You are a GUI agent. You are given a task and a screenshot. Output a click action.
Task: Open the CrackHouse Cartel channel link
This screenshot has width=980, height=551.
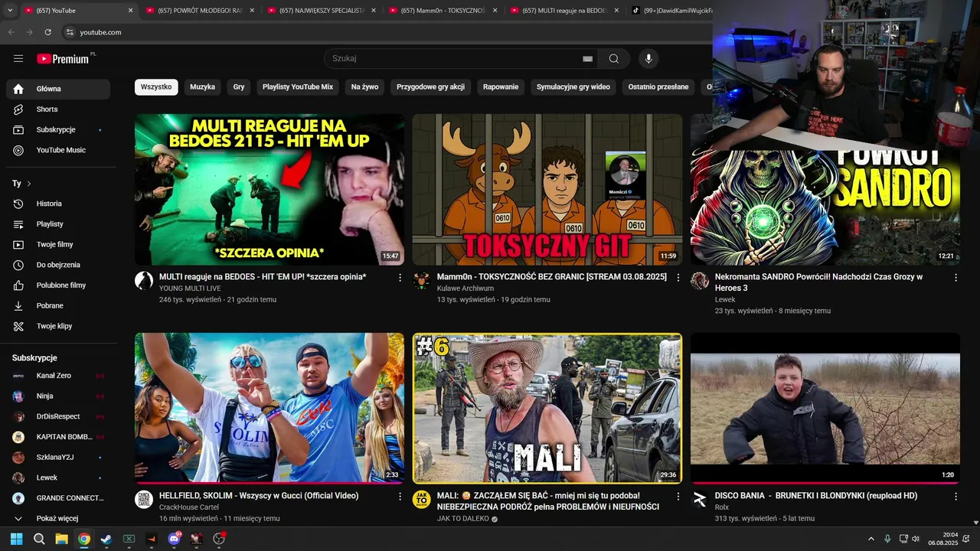[x=189, y=507]
